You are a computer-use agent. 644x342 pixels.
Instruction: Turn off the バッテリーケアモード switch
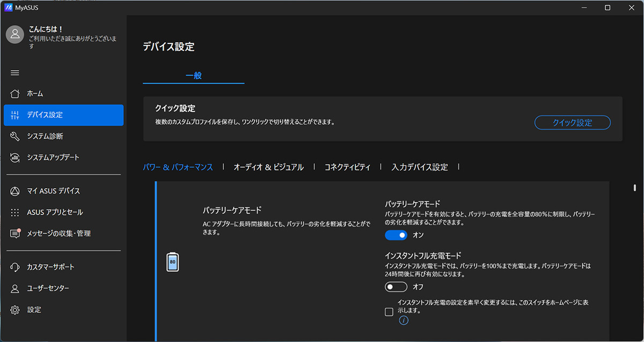(396, 235)
